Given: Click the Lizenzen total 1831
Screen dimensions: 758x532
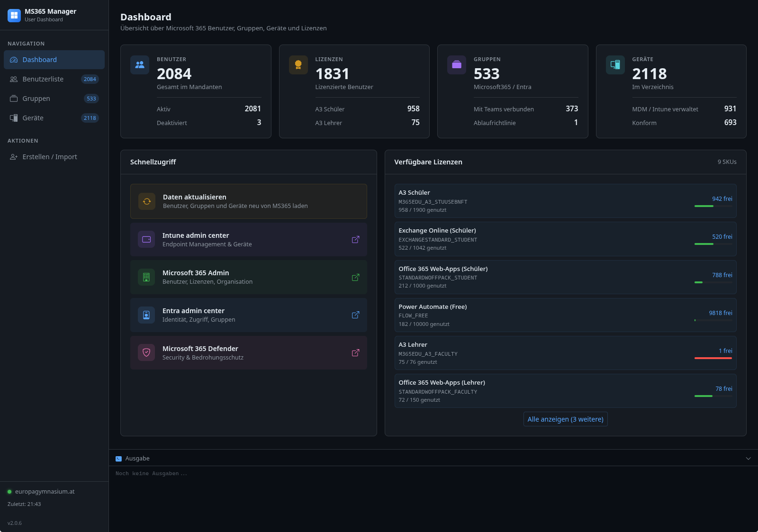Looking at the screenshot, I should pos(332,74).
